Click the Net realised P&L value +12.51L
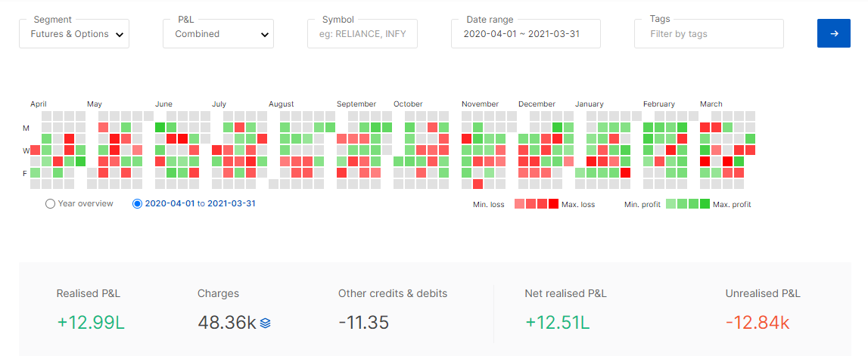Viewport: 868px width, 356px height. click(557, 323)
